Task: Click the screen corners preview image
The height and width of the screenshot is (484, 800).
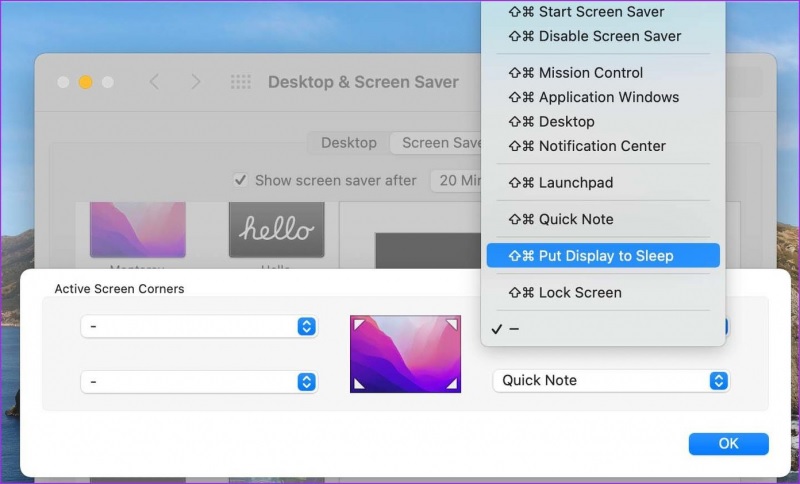Action: 405,353
